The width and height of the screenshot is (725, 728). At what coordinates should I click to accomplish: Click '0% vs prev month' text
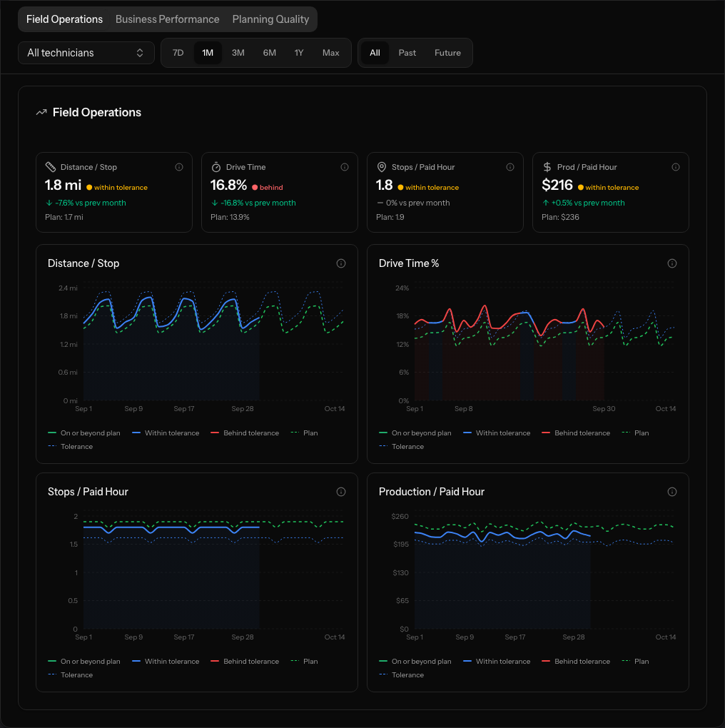(417, 203)
